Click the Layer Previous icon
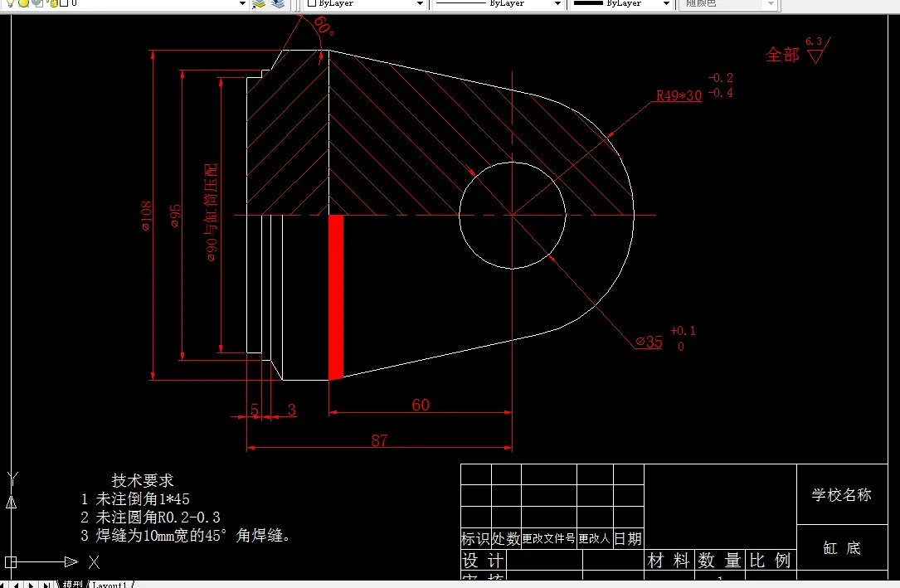 (278, 3)
